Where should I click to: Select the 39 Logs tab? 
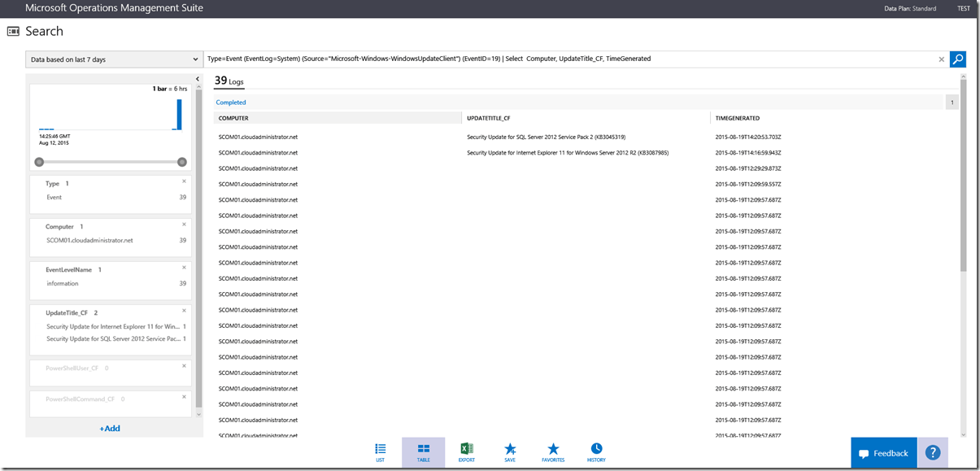click(229, 81)
